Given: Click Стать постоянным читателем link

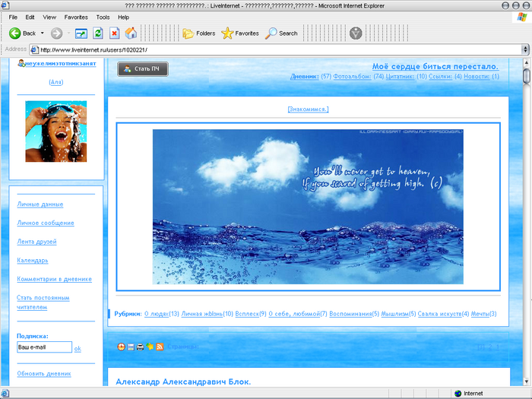Looking at the screenshot, I should click(43, 302).
